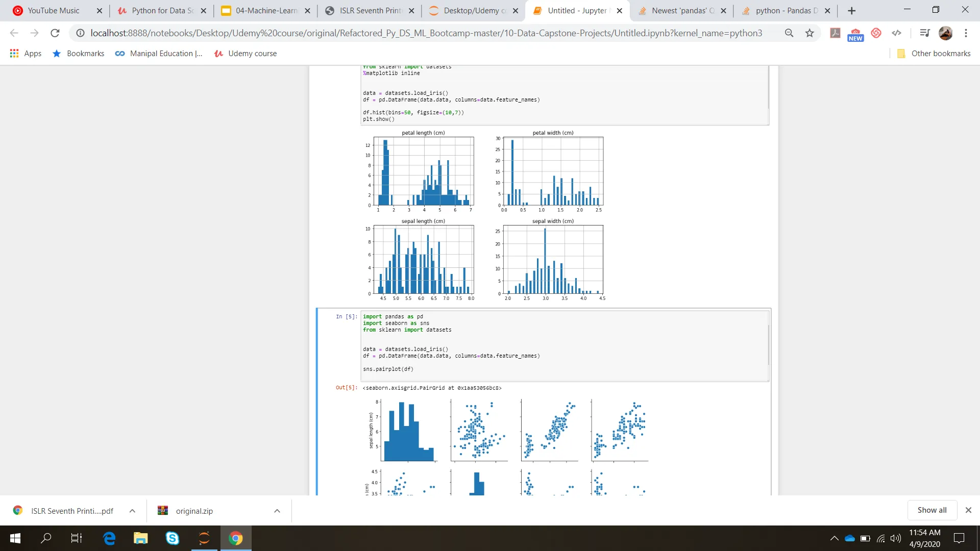Bookmark this page with the star icon
The image size is (980, 551).
tap(810, 33)
